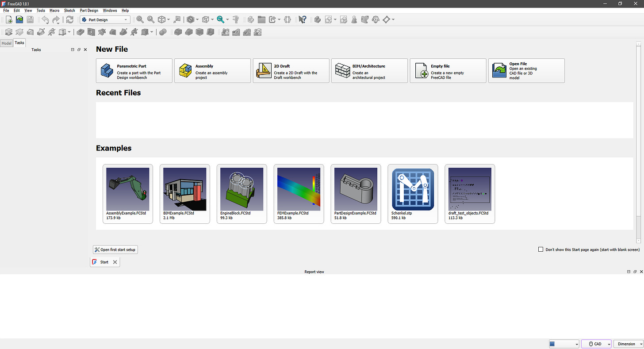Viewport: 644px width, 349px height.
Task: Click the Parametric Part button
Action: [134, 71]
